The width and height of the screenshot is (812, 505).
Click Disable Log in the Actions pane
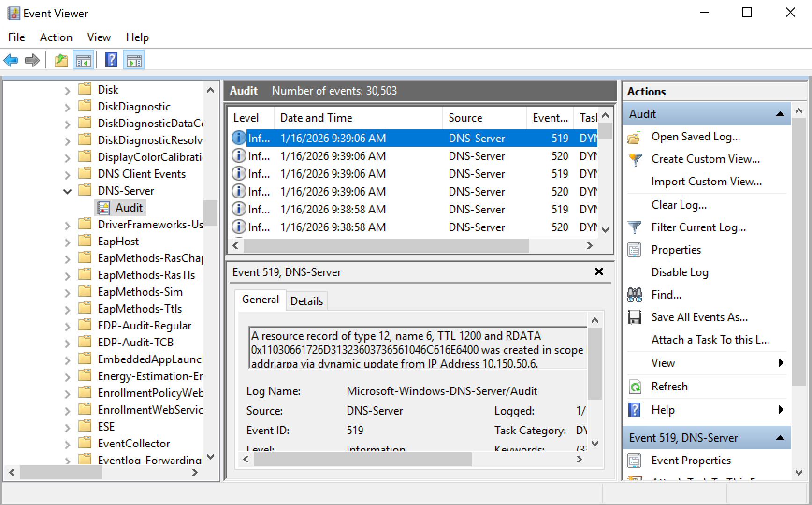680,272
